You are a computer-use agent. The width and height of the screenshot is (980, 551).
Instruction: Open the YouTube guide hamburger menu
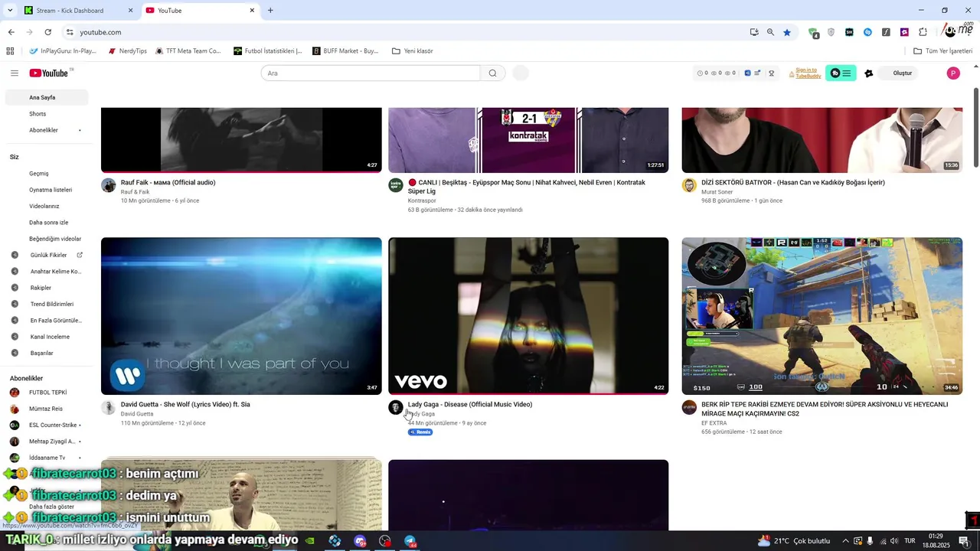(15, 73)
